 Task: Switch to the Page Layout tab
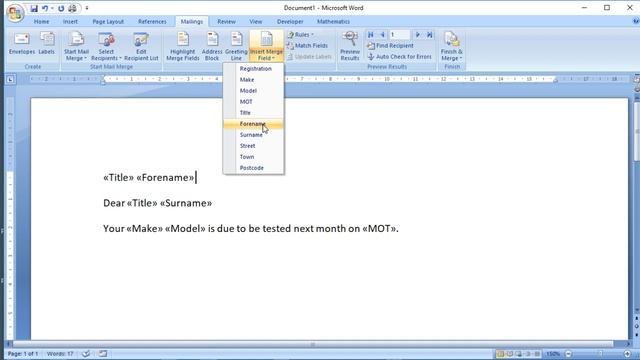pyautogui.click(x=108, y=22)
